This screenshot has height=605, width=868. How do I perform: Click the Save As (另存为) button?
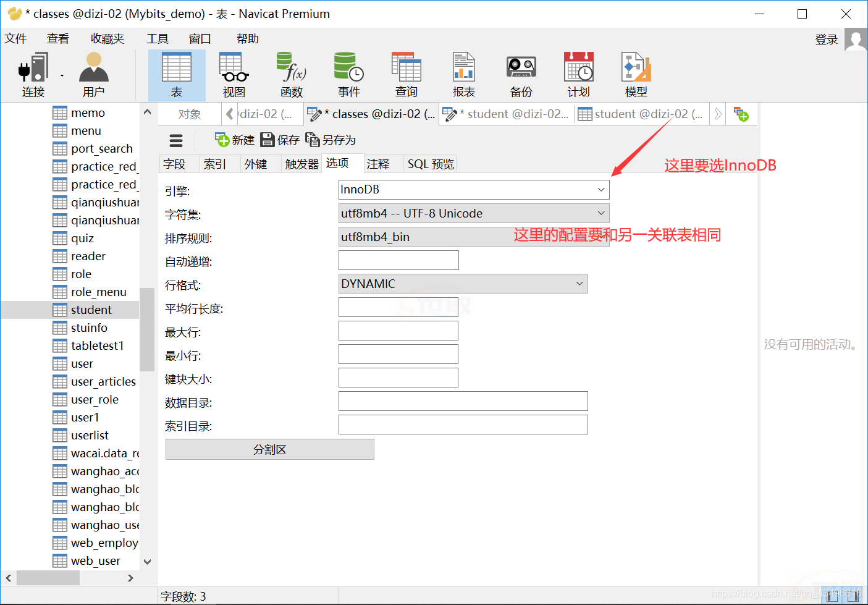coord(331,140)
